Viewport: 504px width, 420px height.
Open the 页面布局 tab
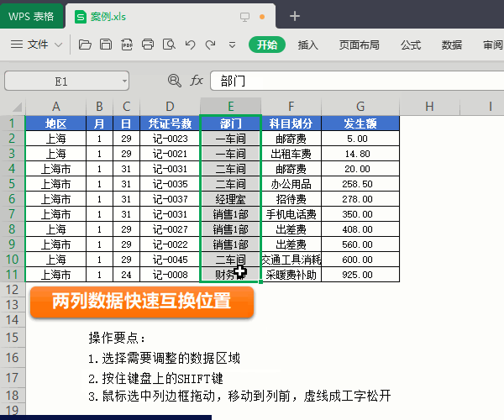click(x=359, y=45)
